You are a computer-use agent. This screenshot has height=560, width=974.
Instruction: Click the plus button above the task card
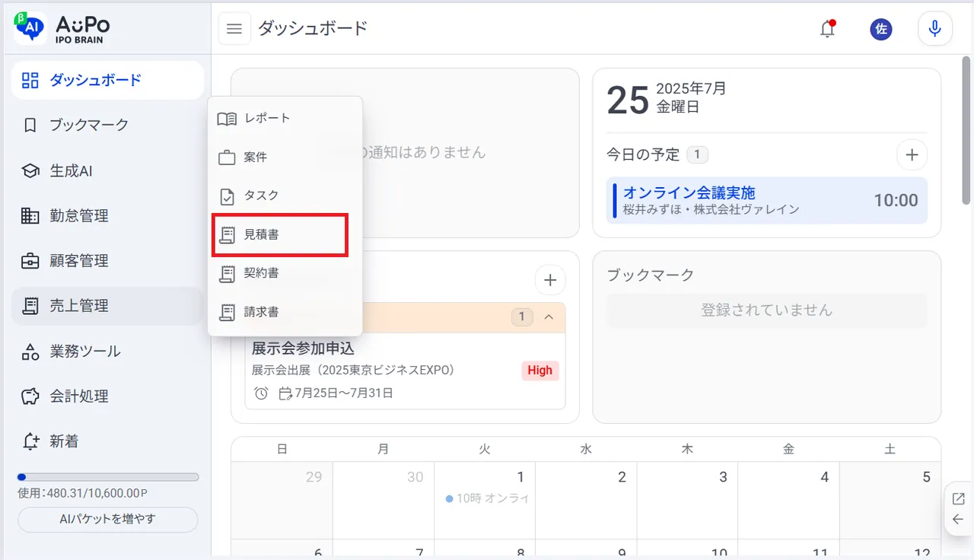point(550,280)
